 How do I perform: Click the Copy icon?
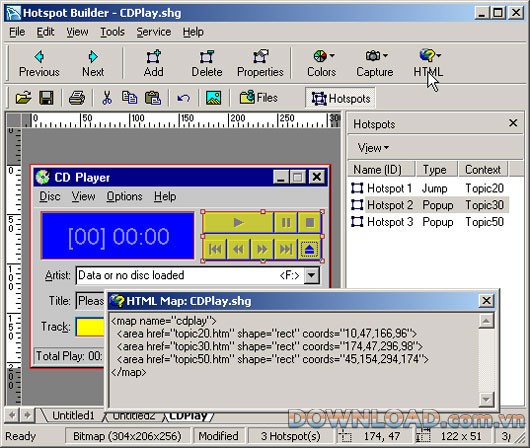pyautogui.click(x=129, y=98)
